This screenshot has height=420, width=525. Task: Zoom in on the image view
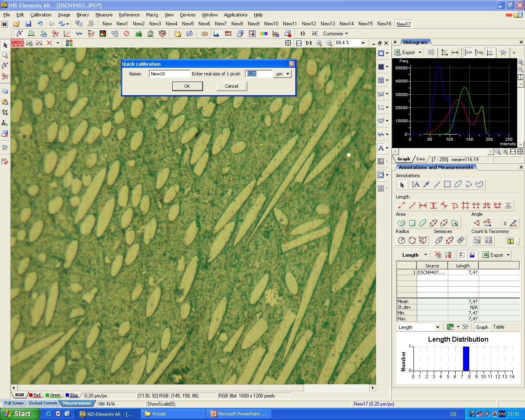tap(320, 43)
